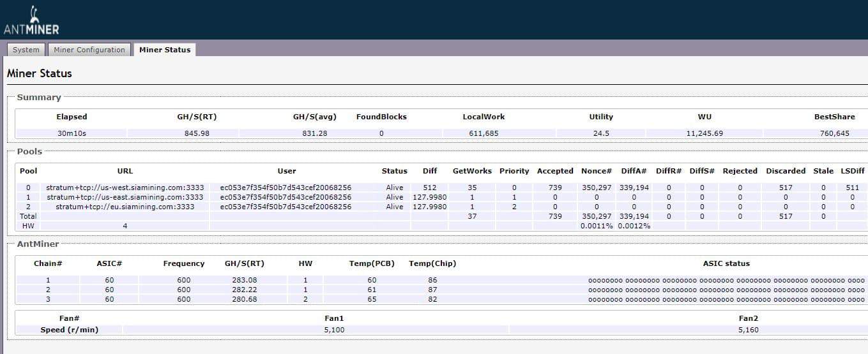Click the chain 3 Temp(Chip) value 82
This screenshot has height=354, width=868.
point(432,299)
